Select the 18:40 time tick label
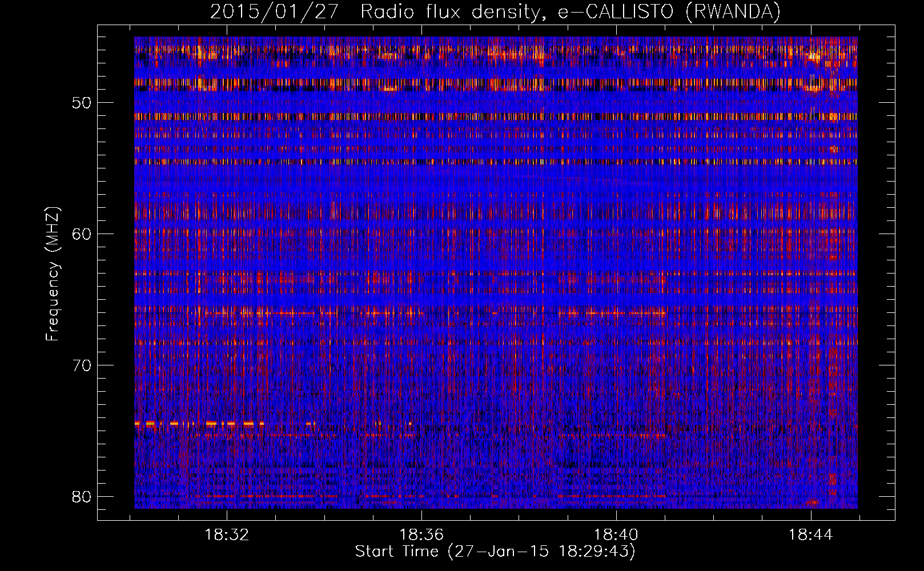This screenshot has height=571, width=924. (x=616, y=535)
